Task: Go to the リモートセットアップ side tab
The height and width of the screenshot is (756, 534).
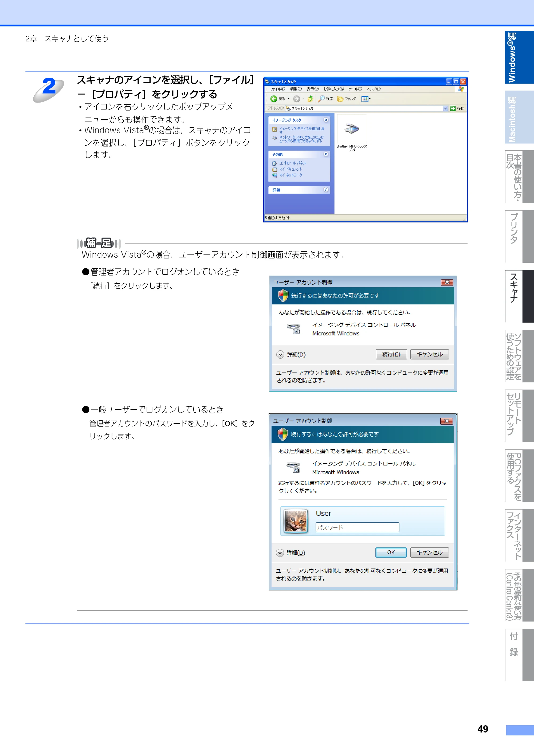Action: click(x=519, y=416)
